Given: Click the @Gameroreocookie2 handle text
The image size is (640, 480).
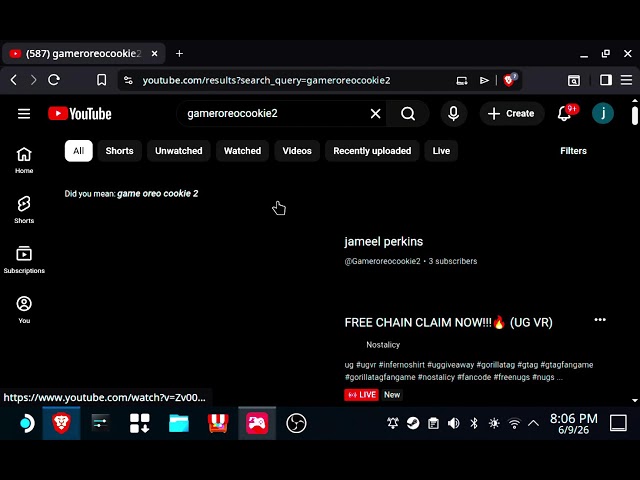Looking at the screenshot, I should (x=382, y=261).
